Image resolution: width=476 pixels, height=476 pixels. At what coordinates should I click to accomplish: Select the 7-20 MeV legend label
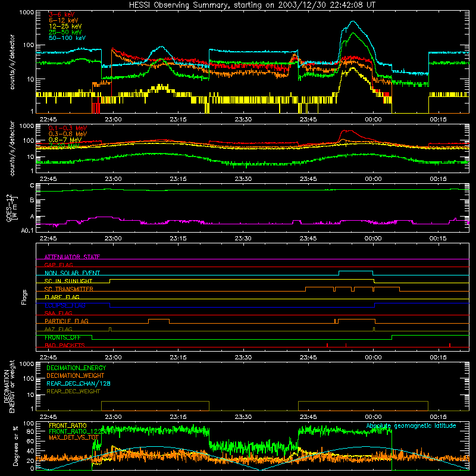coord(64,146)
